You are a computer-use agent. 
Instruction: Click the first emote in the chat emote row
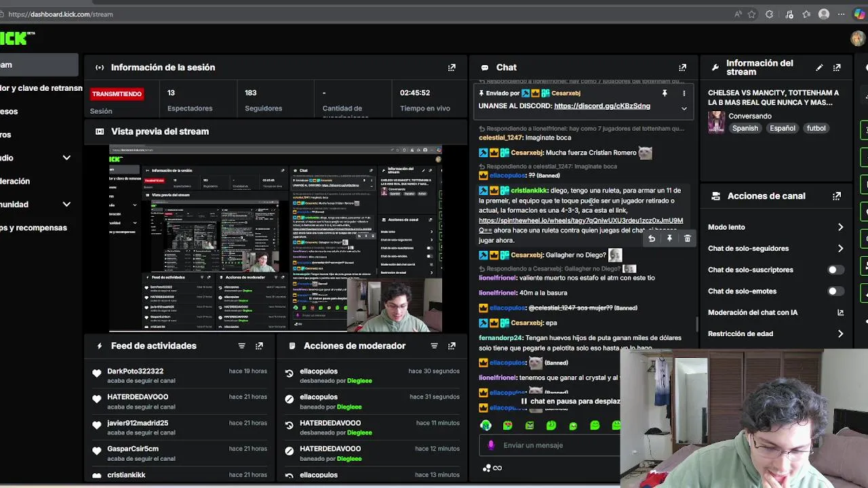[486, 426]
